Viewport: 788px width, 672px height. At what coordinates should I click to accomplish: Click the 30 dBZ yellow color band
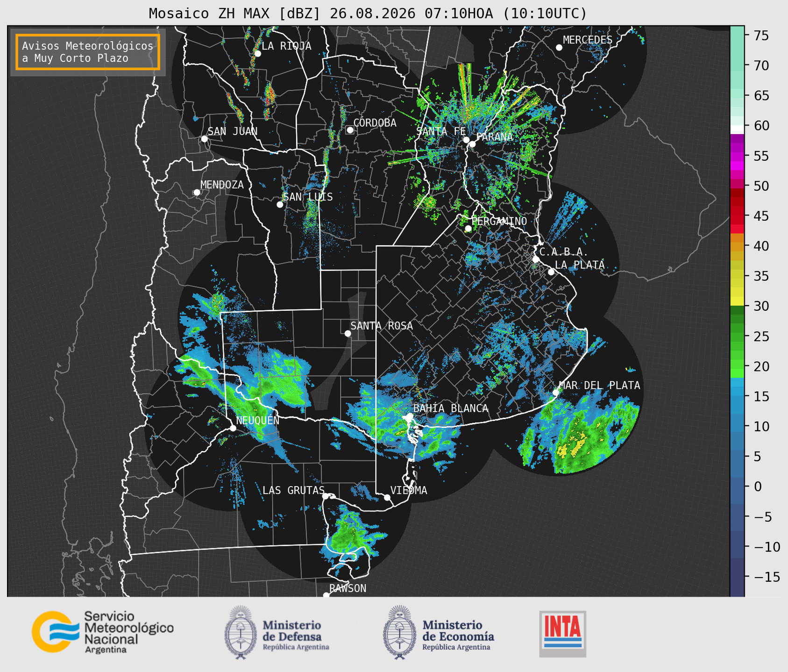tap(737, 301)
